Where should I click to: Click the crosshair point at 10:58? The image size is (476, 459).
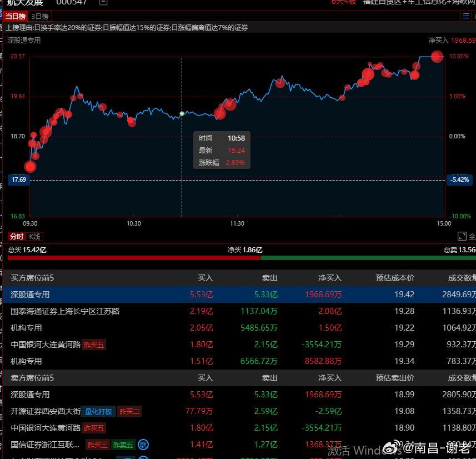182,113
